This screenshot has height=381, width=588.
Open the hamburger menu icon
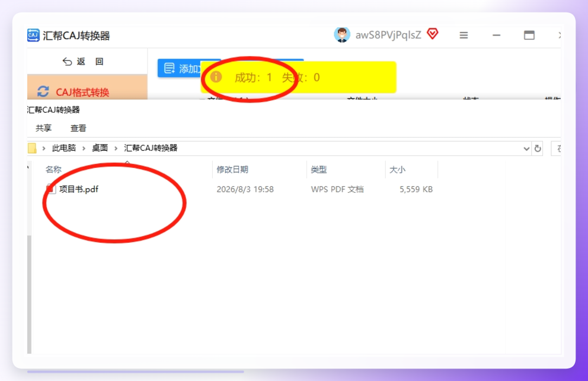pos(464,35)
